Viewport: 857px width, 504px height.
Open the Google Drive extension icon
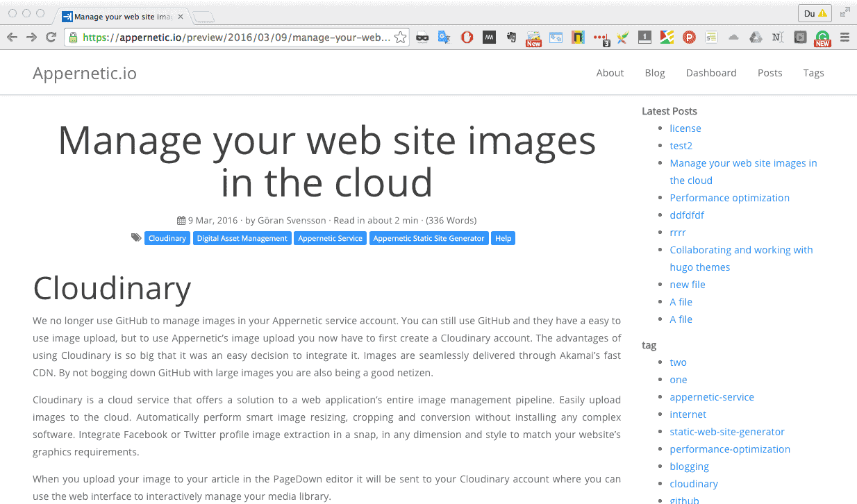(x=756, y=37)
